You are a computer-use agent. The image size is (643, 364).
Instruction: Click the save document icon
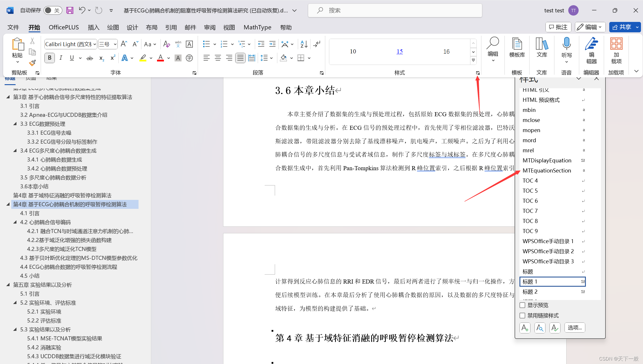(69, 10)
